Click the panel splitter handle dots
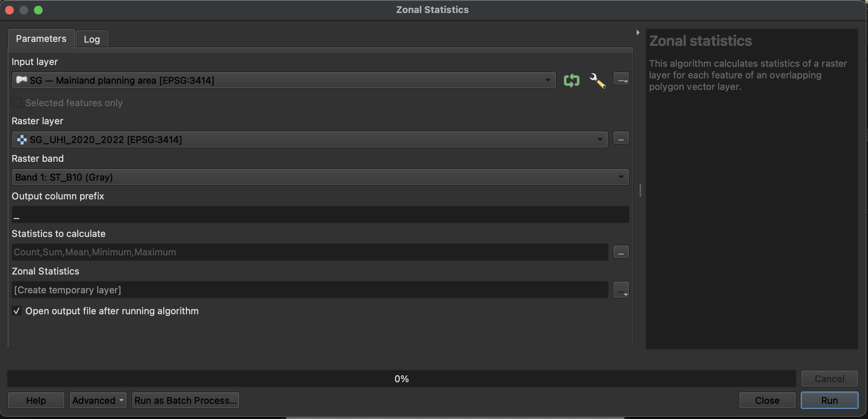This screenshot has width=868, height=419. [640, 190]
